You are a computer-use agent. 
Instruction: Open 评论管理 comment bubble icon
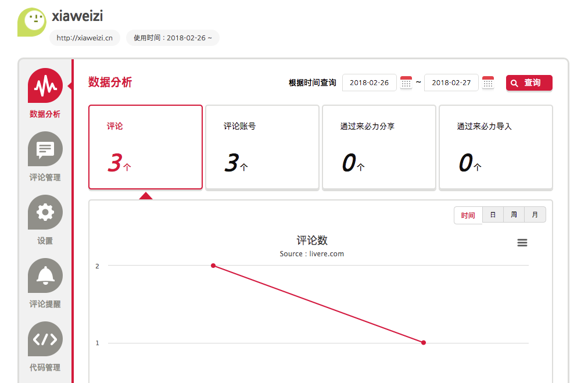point(45,149)
